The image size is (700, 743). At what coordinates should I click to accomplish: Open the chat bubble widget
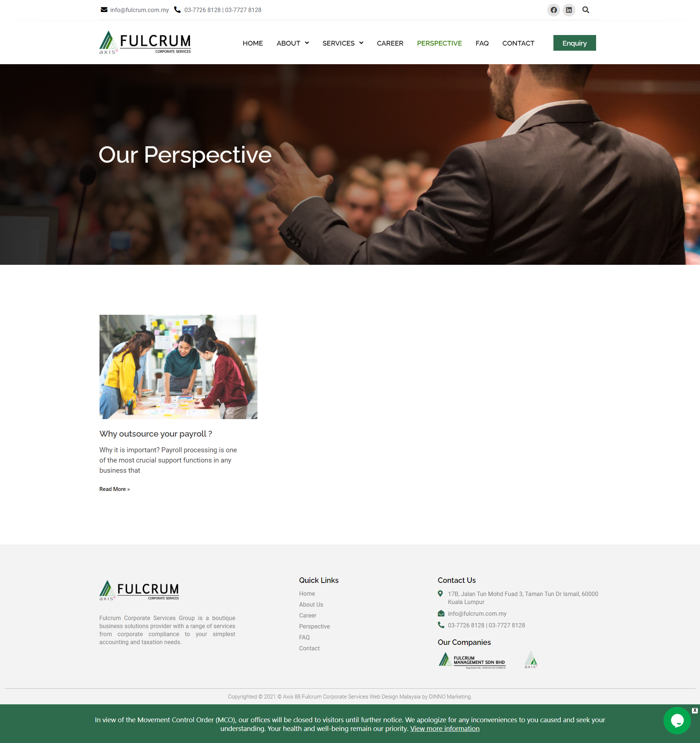(x=677, y=720)
